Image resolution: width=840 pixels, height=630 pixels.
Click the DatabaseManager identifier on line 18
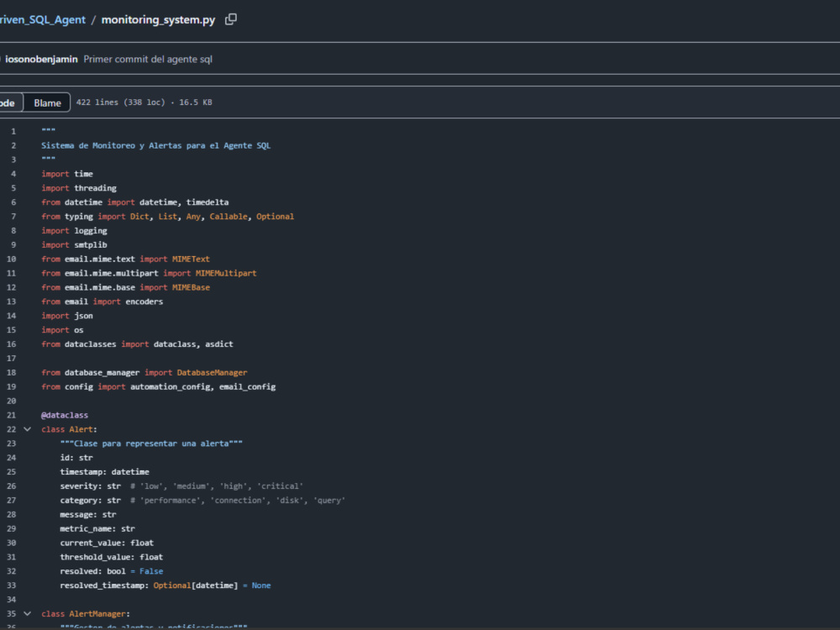click(213, 372)
